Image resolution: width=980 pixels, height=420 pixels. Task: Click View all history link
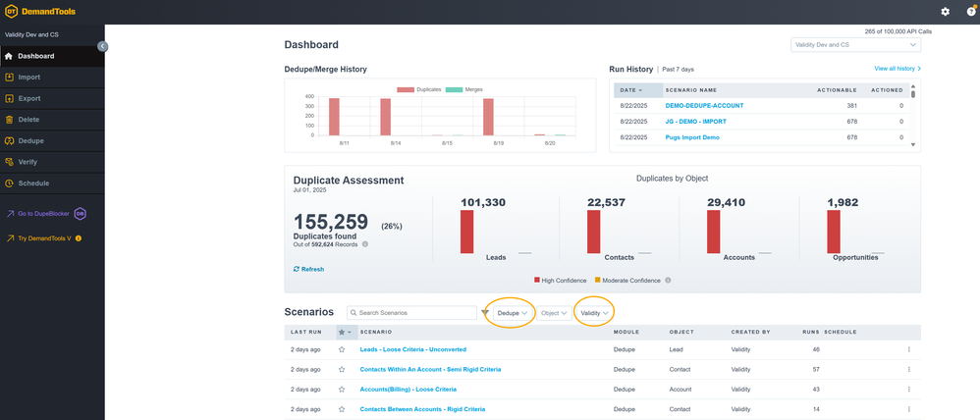click(898, 68)
